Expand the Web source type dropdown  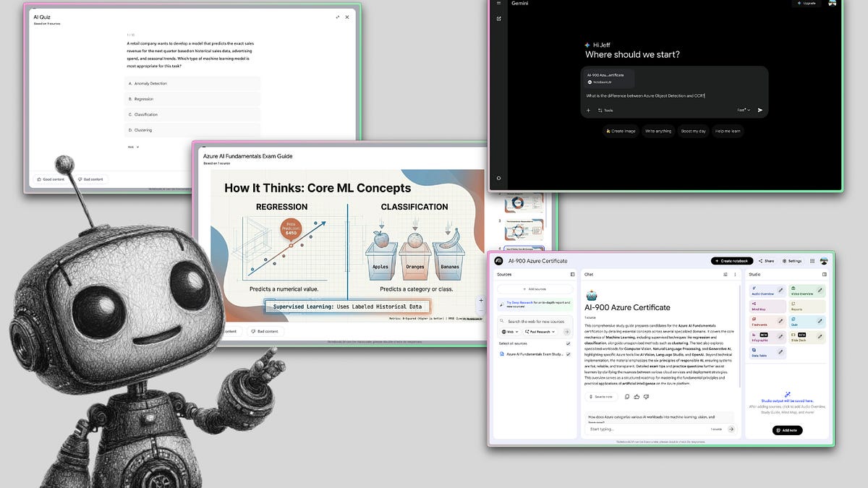tap(510, 332)
